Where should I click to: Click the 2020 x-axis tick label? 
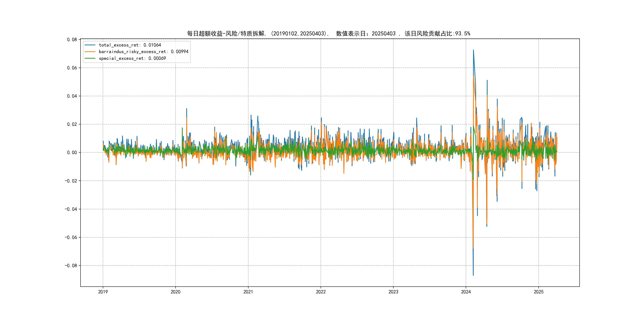(176, 292)
